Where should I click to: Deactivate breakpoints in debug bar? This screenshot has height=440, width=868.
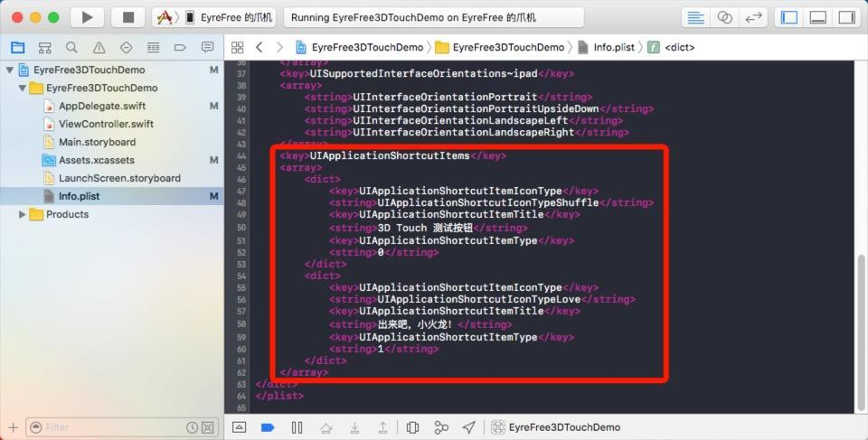(268, 427)
